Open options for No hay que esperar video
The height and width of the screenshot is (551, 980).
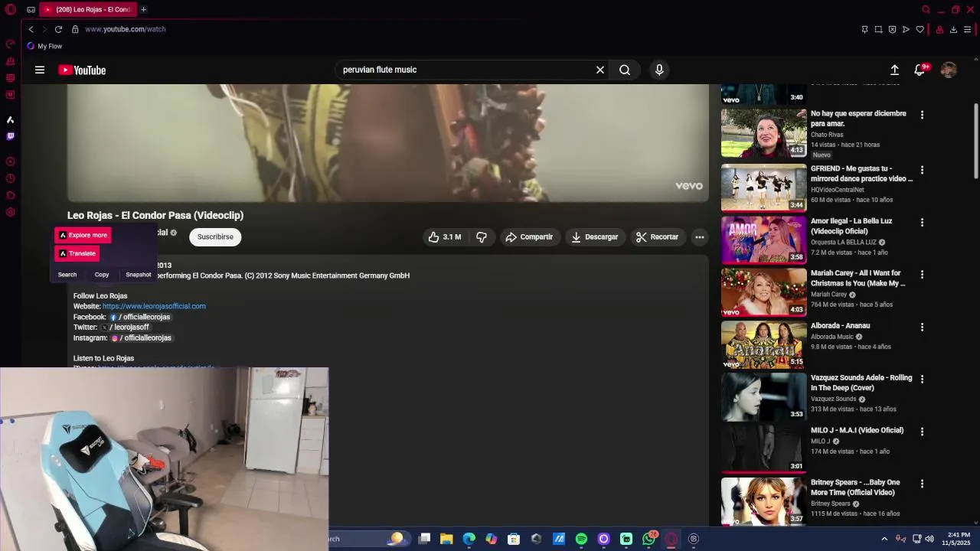tap(922, 115)
